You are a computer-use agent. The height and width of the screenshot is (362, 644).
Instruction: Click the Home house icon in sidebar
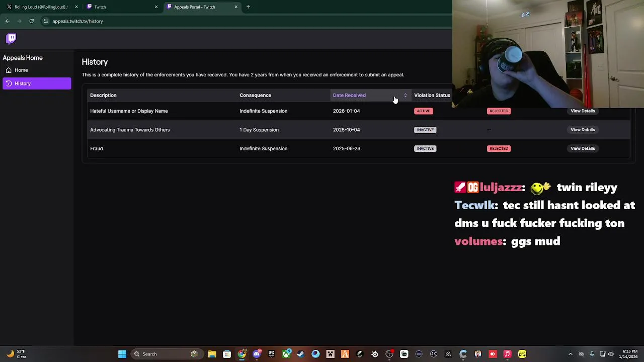tap(9, 70)
